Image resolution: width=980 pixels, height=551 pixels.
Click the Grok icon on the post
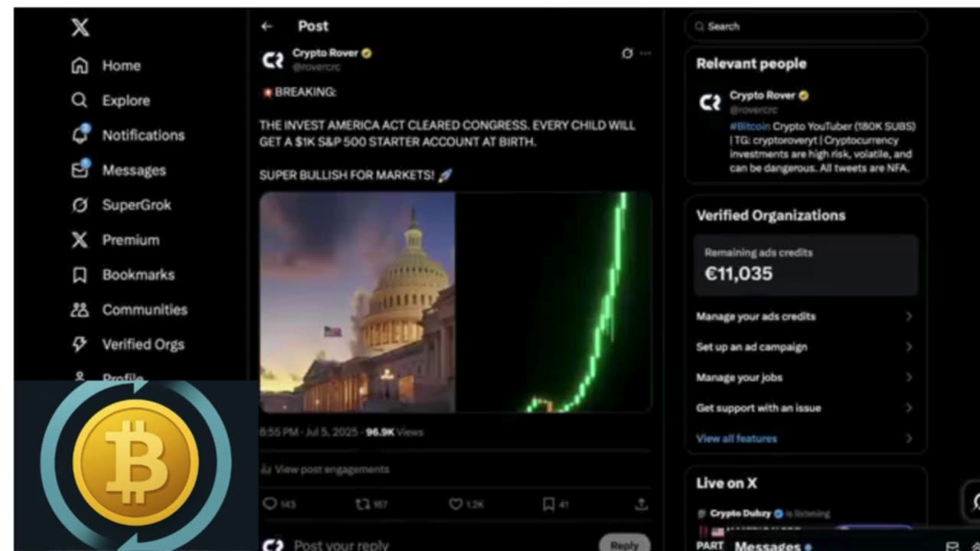click(x=627, y=54)
